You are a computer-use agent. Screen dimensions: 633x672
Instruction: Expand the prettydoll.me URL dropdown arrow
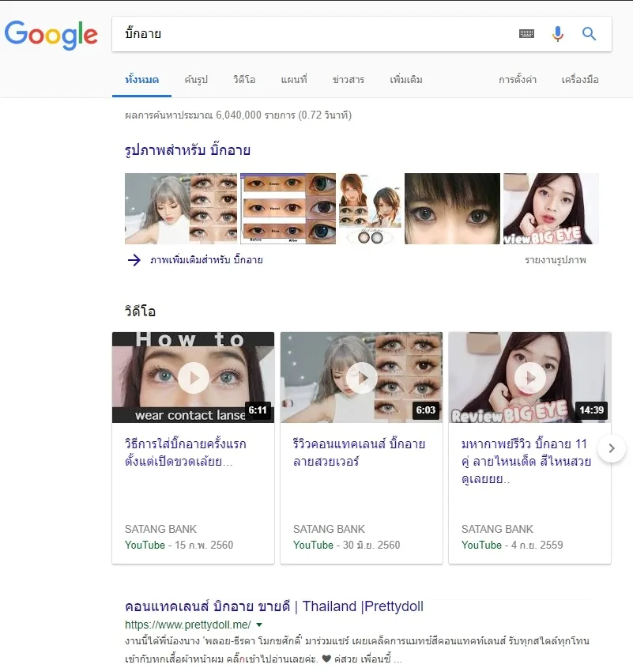pyautogui.click(x=259, y=625)
